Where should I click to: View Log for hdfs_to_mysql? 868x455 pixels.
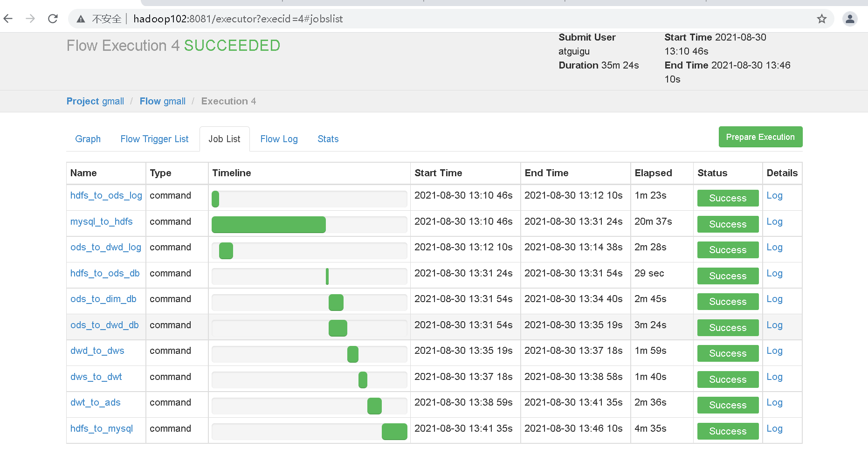point(774,428)
